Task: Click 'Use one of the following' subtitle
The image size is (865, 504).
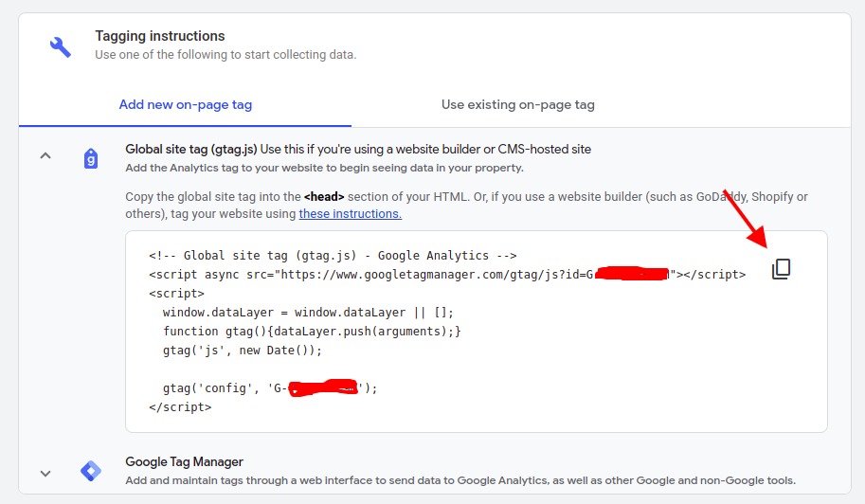Action: pos(225,55)
